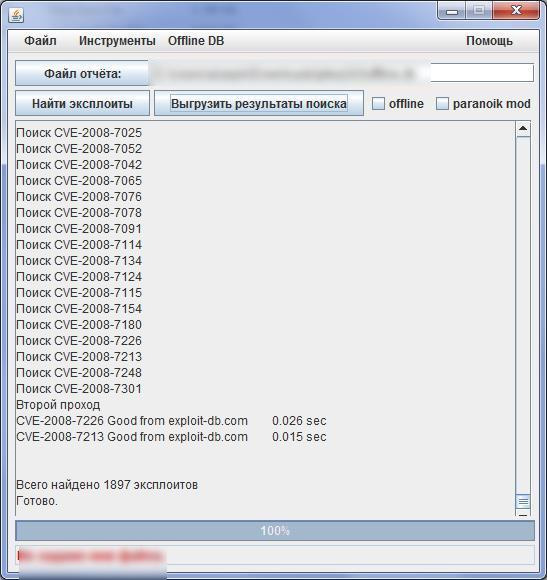The width and height of the screenshot is (547, 580).
Task: Click the scrollbar thumb in log area
Action: pyautogui.click(x=523, y=502)
